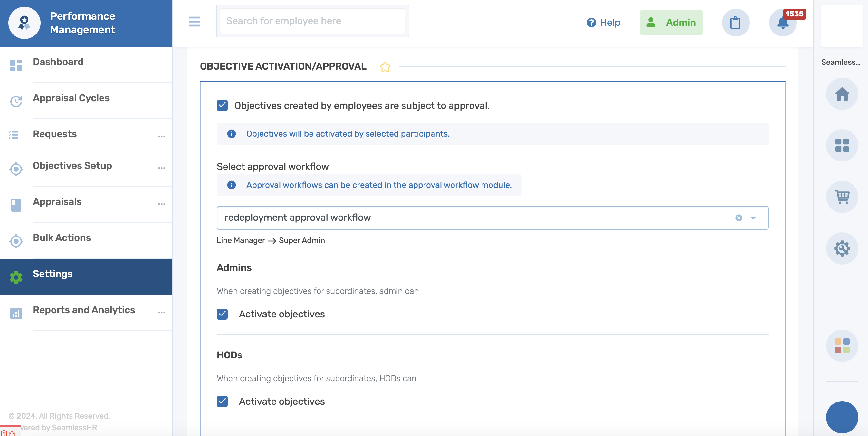Click the notification bell icon
Image resolution: width=868 pixels, height=436 pixels.
(x=782, y=23)
